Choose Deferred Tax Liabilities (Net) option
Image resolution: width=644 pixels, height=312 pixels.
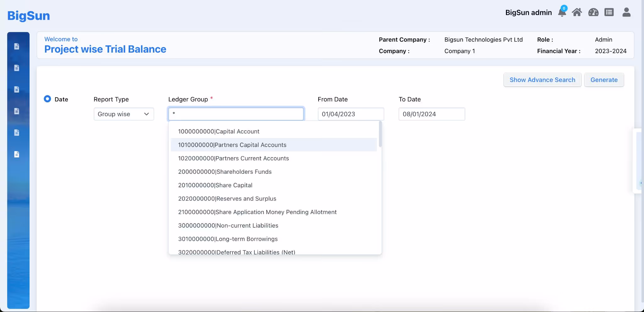pos(274,251)
